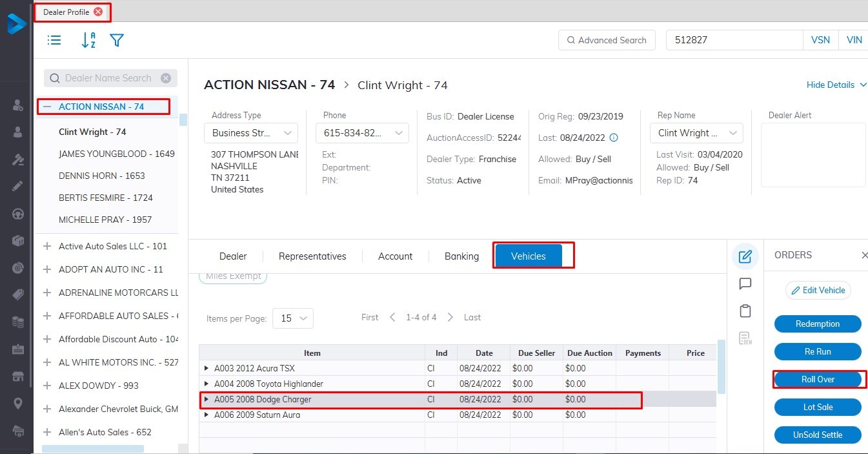Click the list view icon in toolbar

click(54, 40)
